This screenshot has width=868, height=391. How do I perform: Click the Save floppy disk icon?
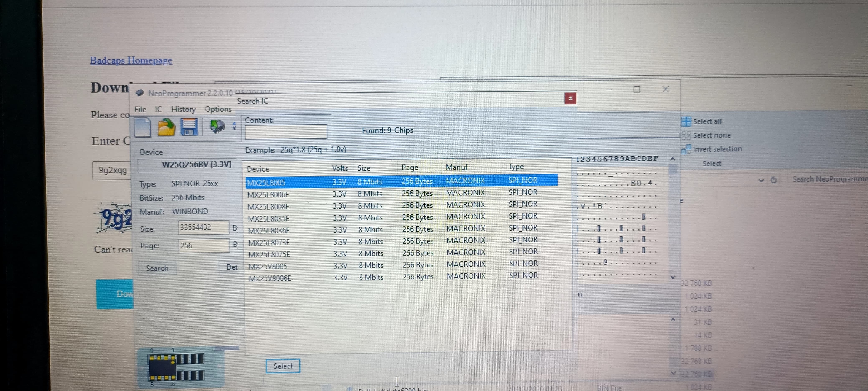[189, 127]
